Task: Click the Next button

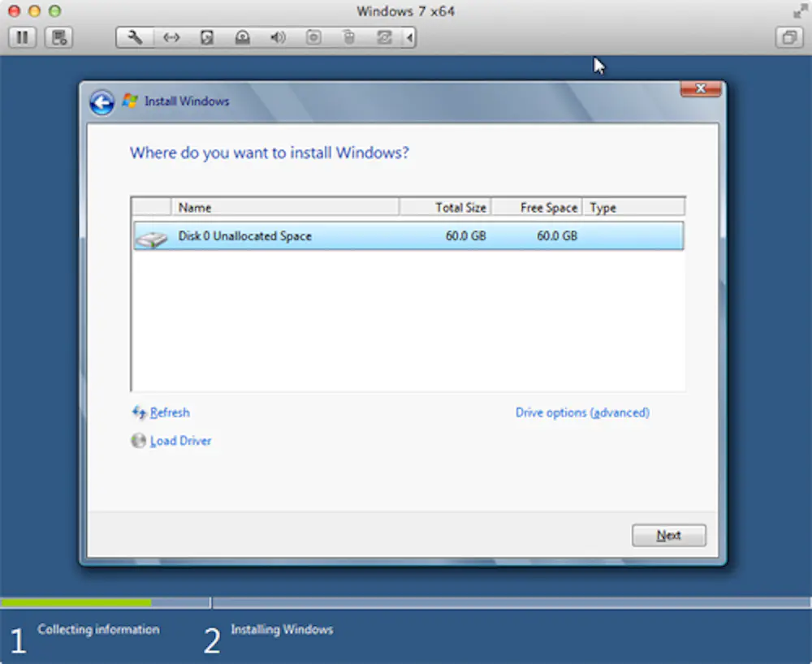Action: pyautogui.click(x=668, y=535)
